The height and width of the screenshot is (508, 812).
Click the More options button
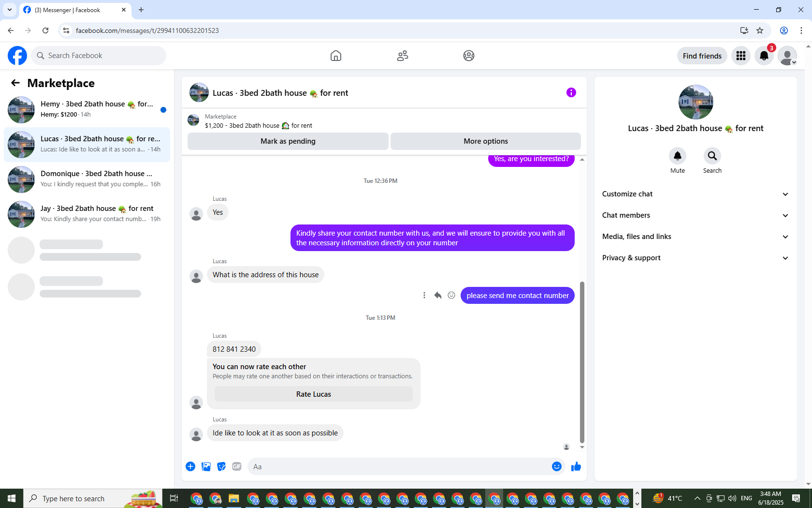pos(486,141)
